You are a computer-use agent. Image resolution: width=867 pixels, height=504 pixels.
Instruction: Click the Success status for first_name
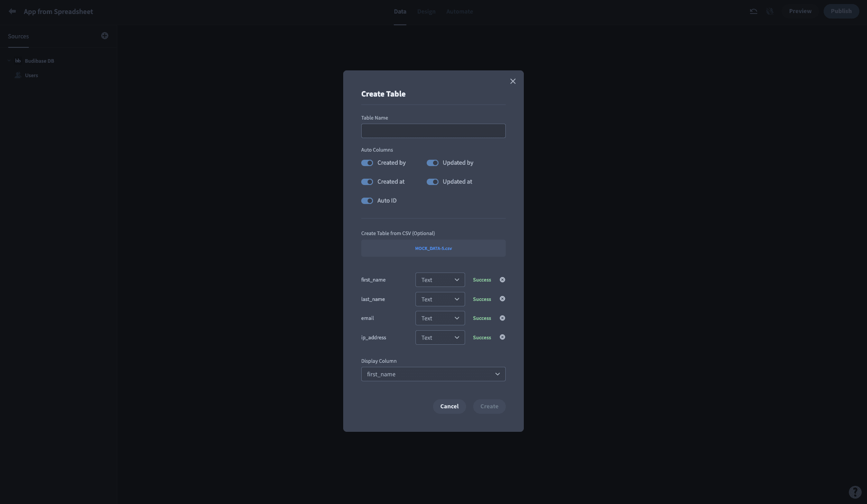point(482,280)
